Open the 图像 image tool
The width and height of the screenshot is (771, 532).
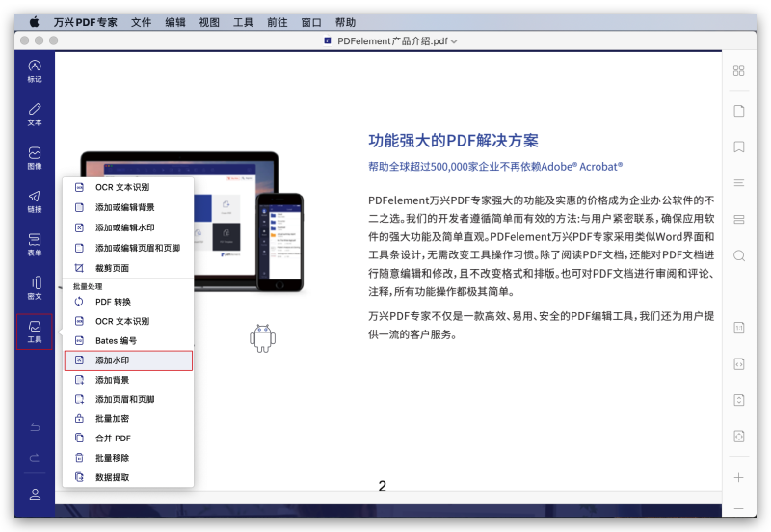point(35,157)
